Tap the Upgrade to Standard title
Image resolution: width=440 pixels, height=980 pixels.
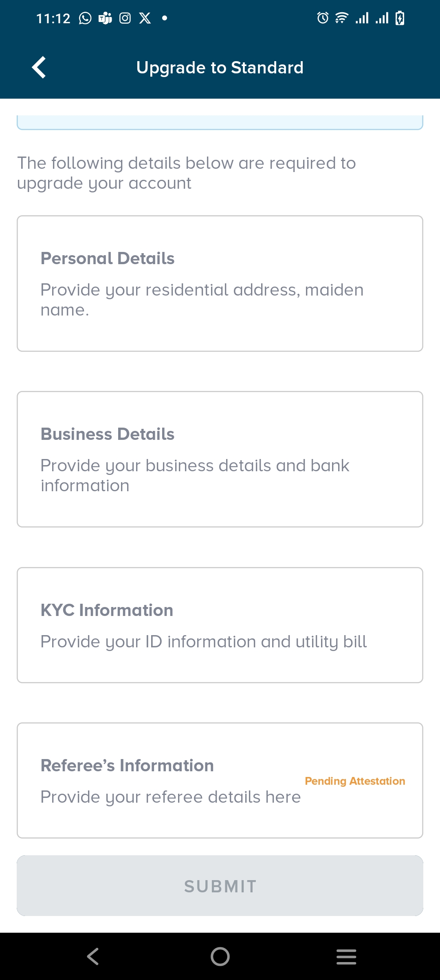tap(220, 68)
